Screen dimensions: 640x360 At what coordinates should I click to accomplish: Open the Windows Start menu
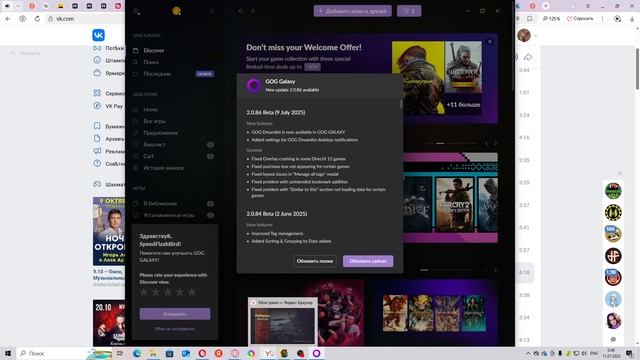[x=7, y=353]
